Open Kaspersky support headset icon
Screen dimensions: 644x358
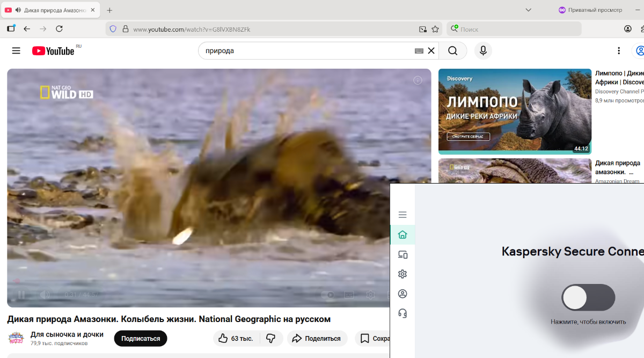(x=402, y=313)
